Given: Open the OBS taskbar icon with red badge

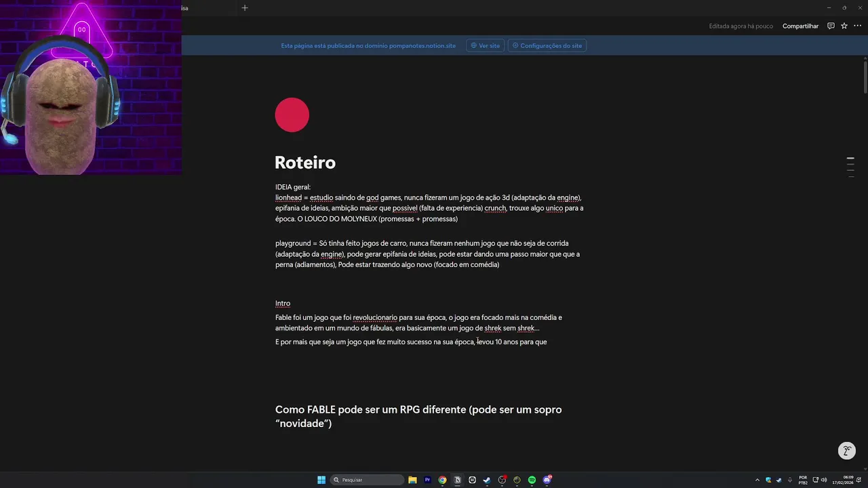Looking at the screenshot, I should pyautogui.click(x=502, y=480).
